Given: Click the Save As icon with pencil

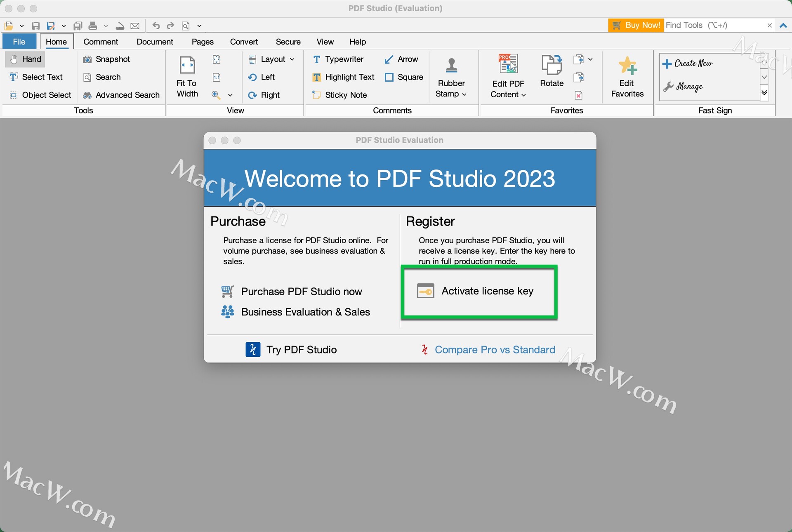Looking at the screenshot, I should point(51,26).
